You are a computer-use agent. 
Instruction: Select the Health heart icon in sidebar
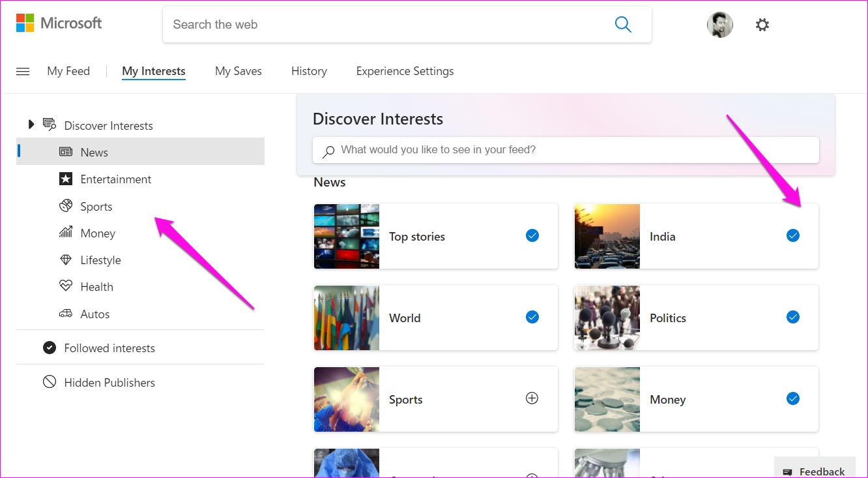tap(66, 287)
